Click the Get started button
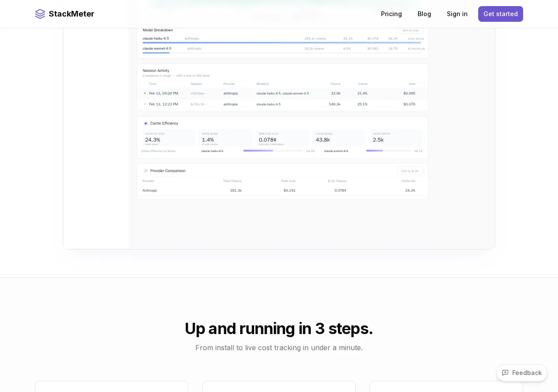Image resolution: width=558 pixels, height=392 pixels. point(500,14)
